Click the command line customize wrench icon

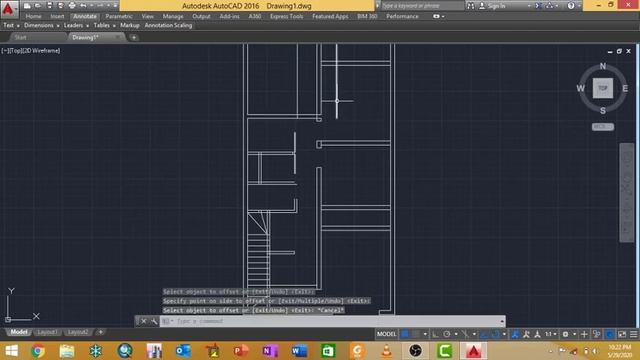(154, 321)
